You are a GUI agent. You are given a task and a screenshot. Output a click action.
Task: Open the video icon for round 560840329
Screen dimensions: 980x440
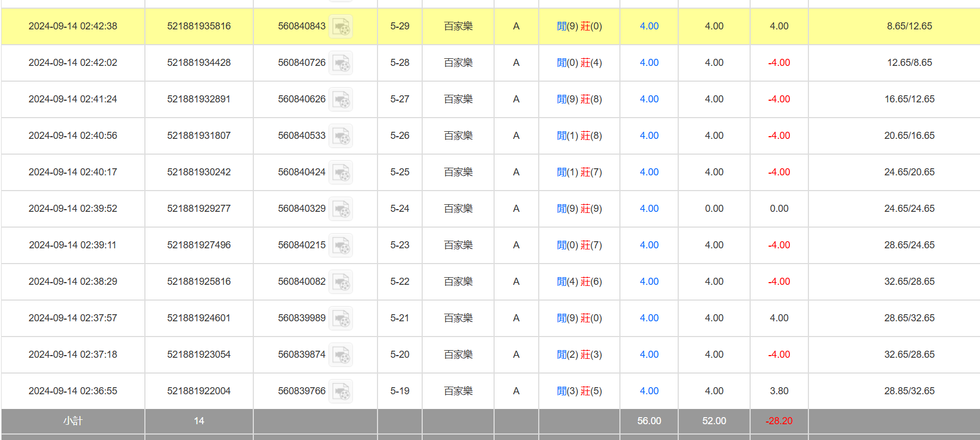pos(341,209)
